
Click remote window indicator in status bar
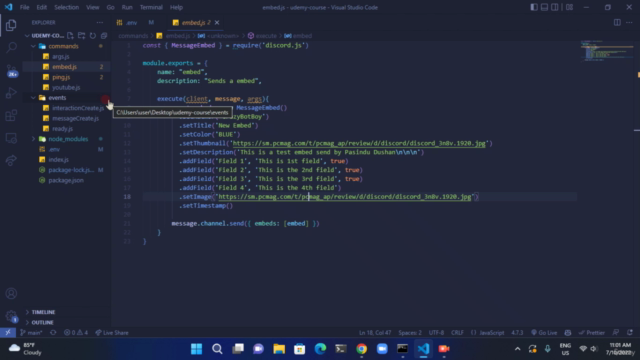8,333
